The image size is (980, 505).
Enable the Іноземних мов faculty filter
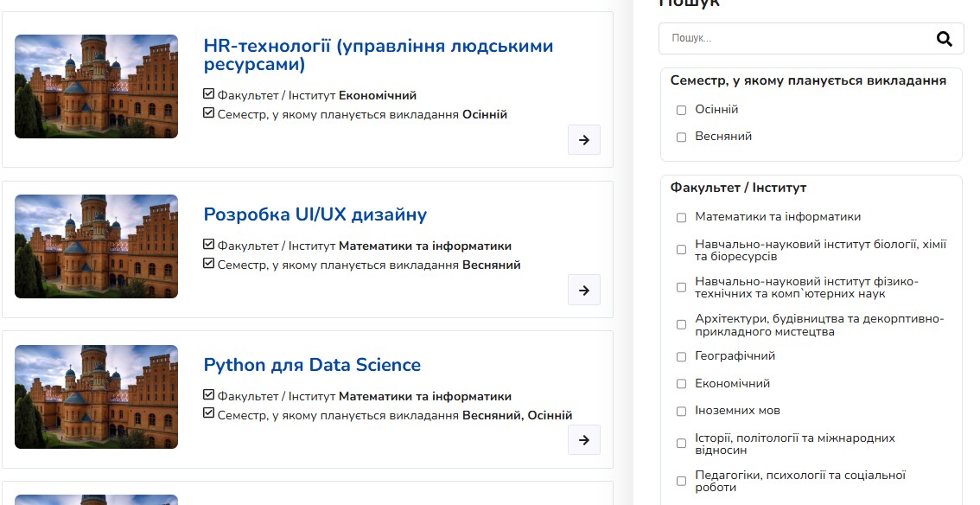681,412
